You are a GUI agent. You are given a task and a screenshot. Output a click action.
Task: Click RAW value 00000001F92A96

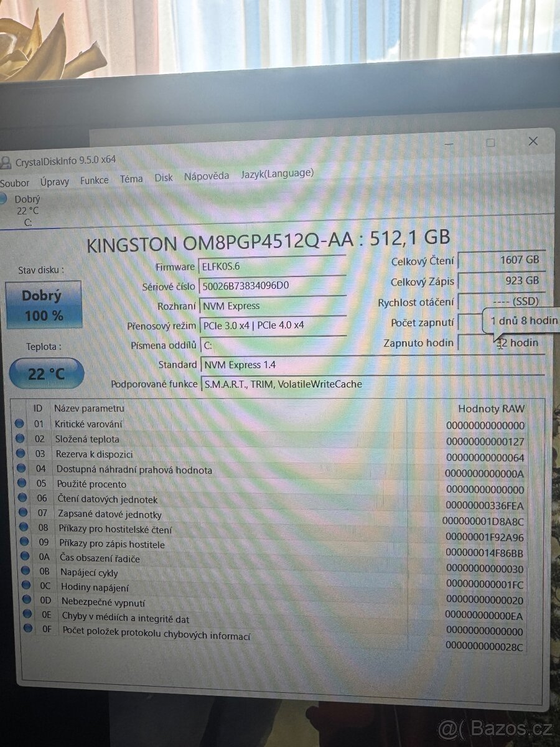tap(485, 537)
